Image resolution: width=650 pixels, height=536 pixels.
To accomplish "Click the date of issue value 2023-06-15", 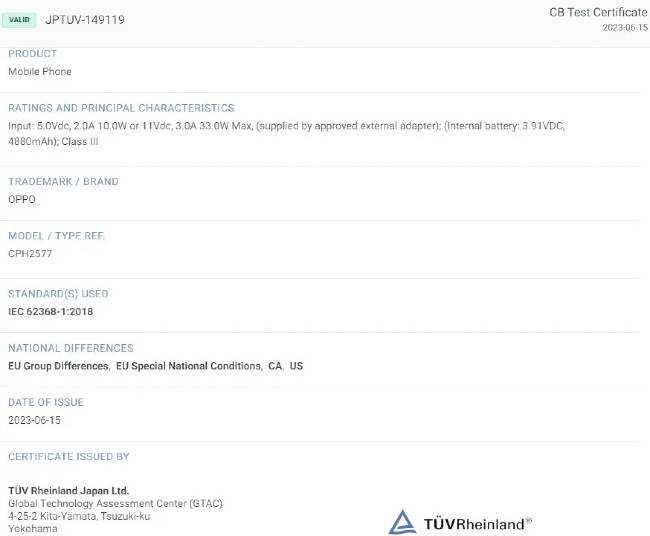I will click(x=35, y=420).
